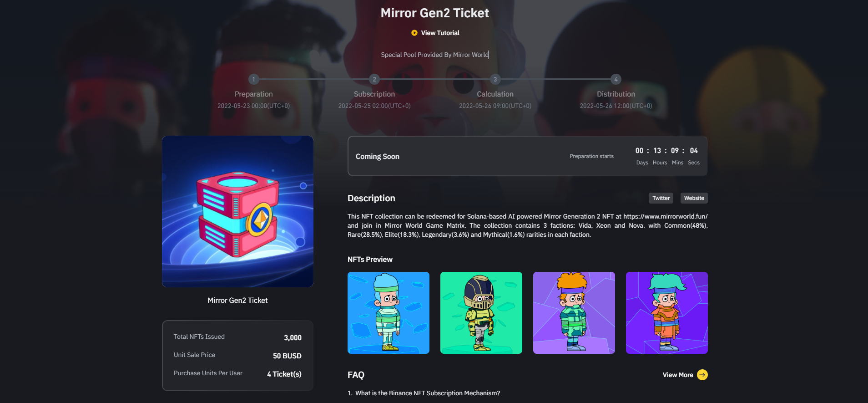Click the yellow arrow icon next to View More
This screenshot has height=403, width=868.
pos(702,375)
